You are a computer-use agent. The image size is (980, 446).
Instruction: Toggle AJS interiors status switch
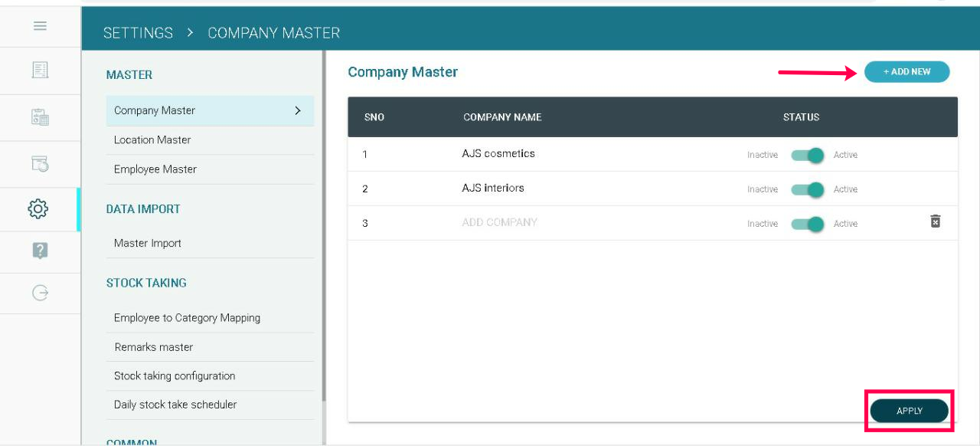click(807, 189)
